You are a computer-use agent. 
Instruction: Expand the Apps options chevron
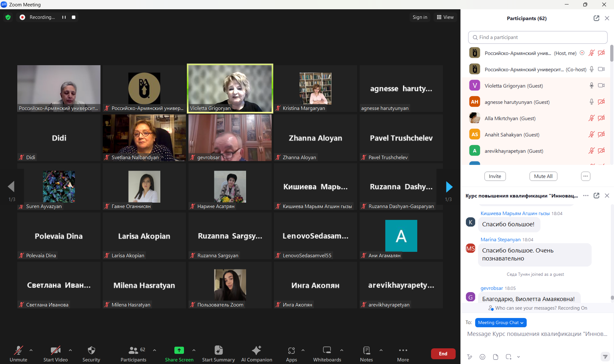pyautogui.click(x=303, y=350)
